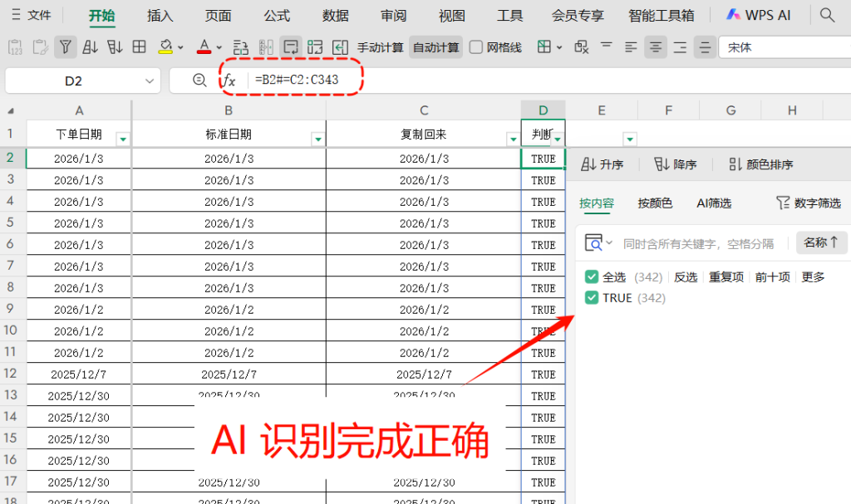Viewport: 851px width, 504px height.
Task: Select the 按颜色 filter tab
Action: pyautogui.click(x=655, y=203)
